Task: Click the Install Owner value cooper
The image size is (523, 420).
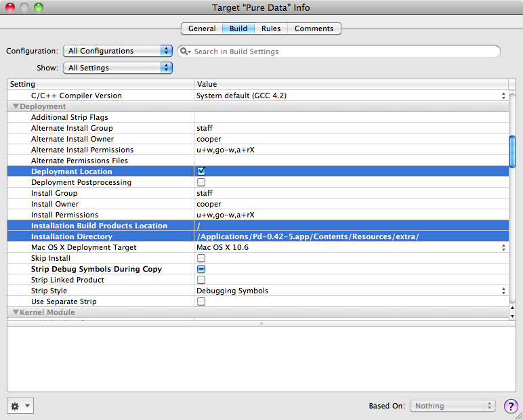Action: tap(209, 204)
